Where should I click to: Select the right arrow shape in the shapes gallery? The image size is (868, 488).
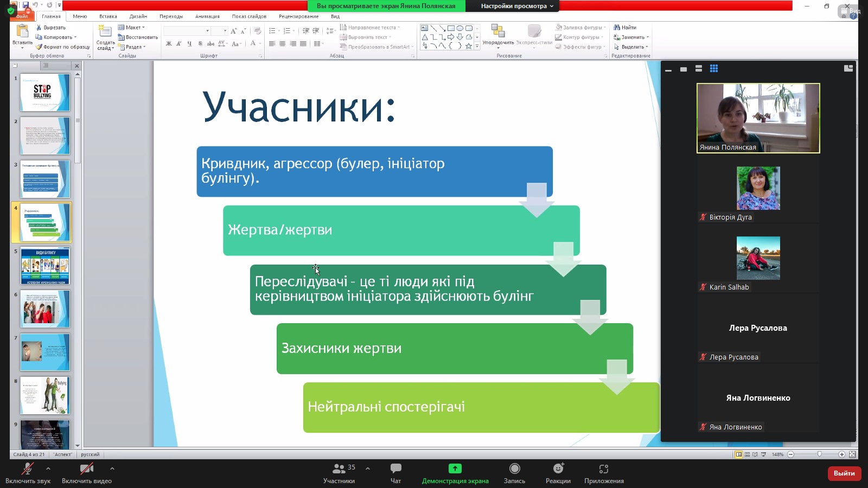[x=451, y=37]
